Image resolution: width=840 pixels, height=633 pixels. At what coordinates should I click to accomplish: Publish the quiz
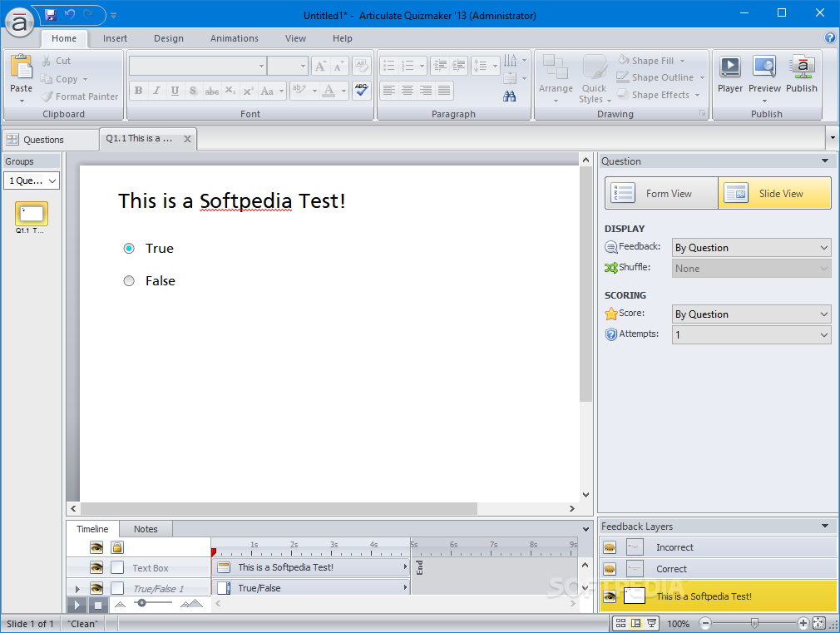(x=802, y=75)
